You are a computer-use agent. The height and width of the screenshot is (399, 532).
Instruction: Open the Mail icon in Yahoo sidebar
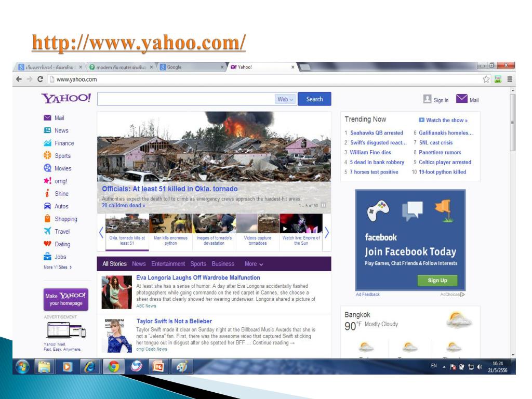point(47,118)
